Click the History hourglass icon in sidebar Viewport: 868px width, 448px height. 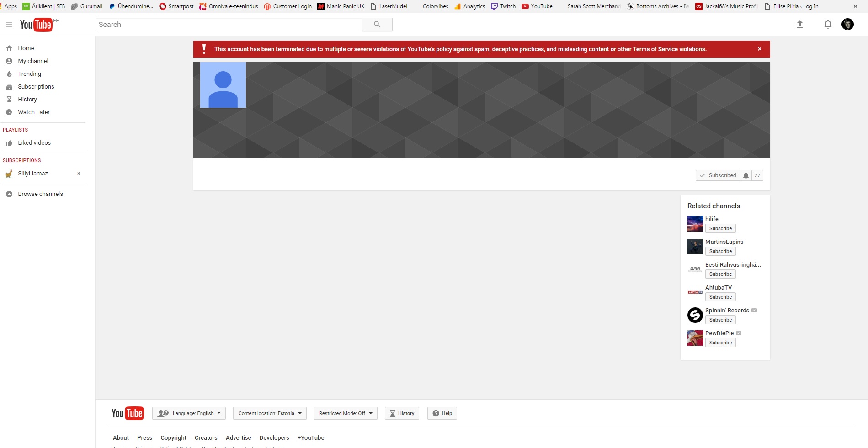click(x=9, y=100)
